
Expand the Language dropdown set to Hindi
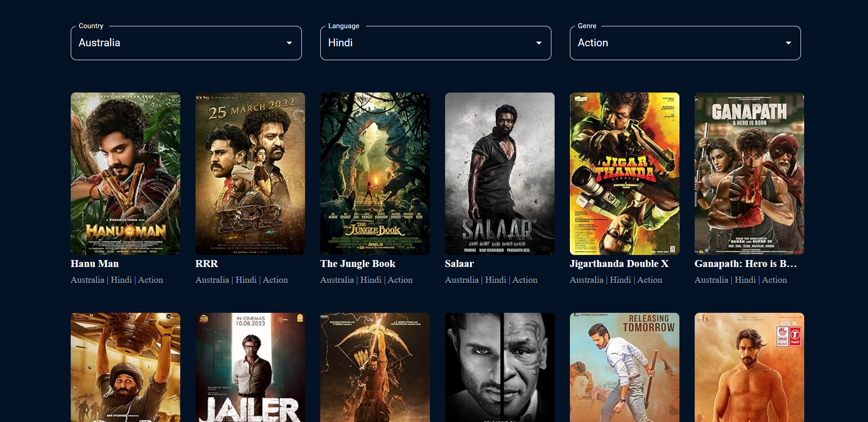point(435,43)
